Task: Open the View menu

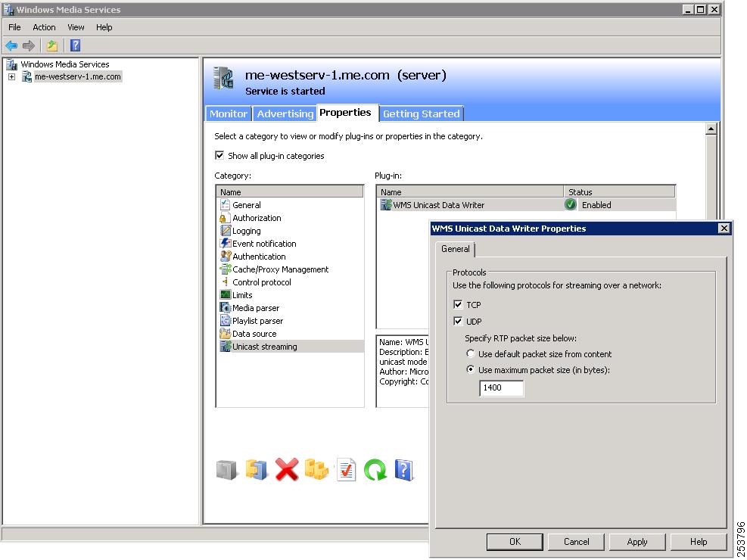Action: tap(76, 27)
